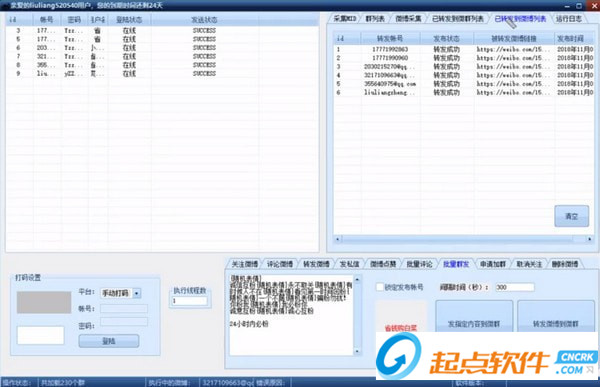
Task: Click the 转发帐号 column header
Action: (390, 38)
